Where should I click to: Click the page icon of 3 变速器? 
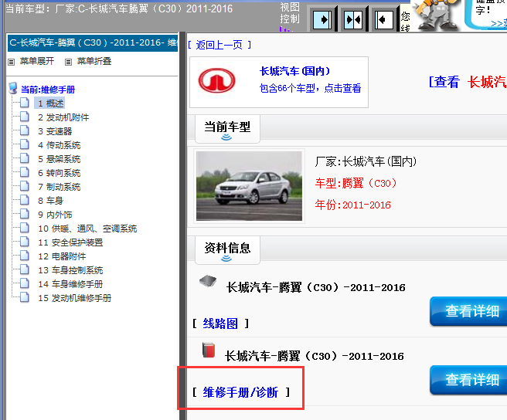tap(25, 130)
